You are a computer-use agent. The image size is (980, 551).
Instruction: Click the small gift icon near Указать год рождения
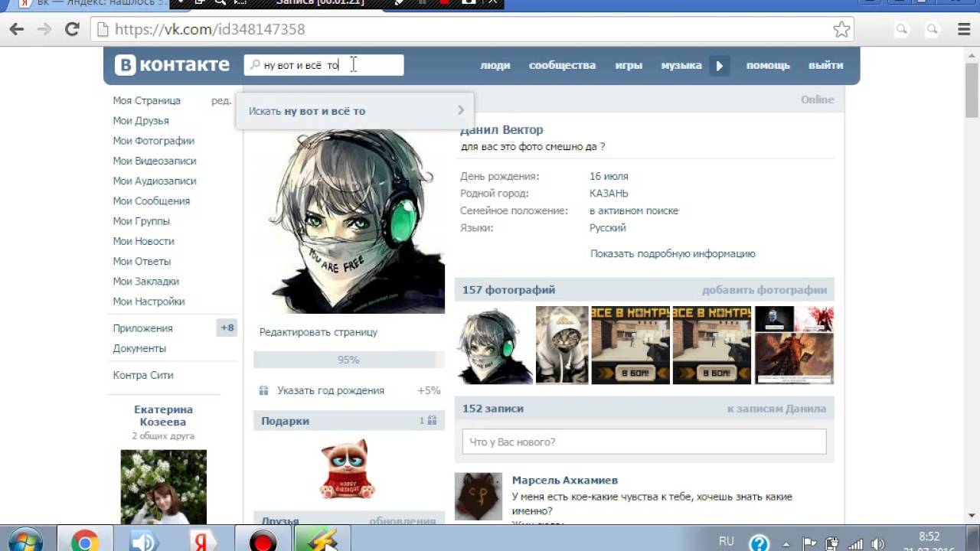pyautogui.click(x=263, y=390)
